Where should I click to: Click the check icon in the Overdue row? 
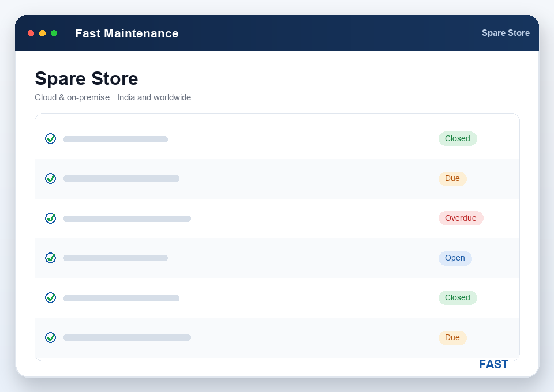click(51, 218)
